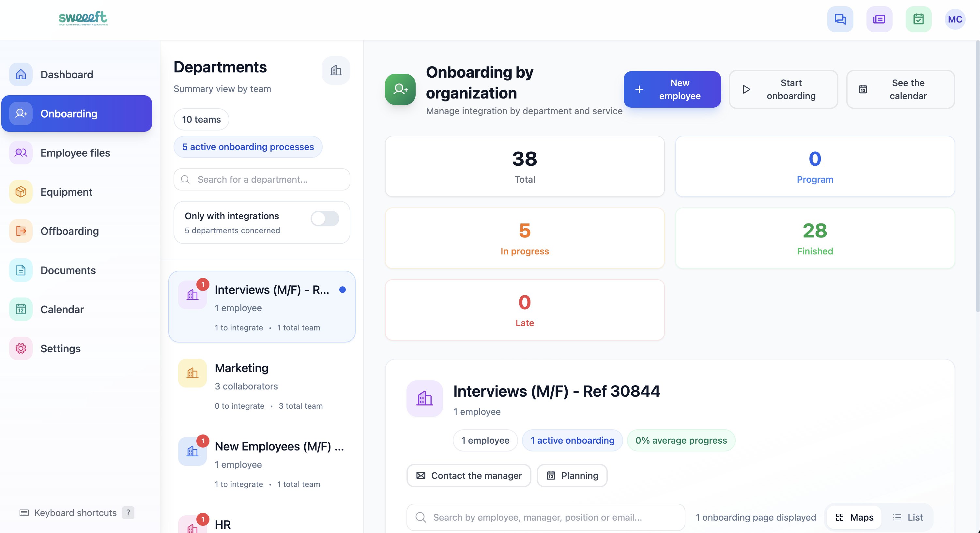Switch to the Dashboard section
This screenshot has height=533, width=980.
pyautogui.click(x=67, y=75)
